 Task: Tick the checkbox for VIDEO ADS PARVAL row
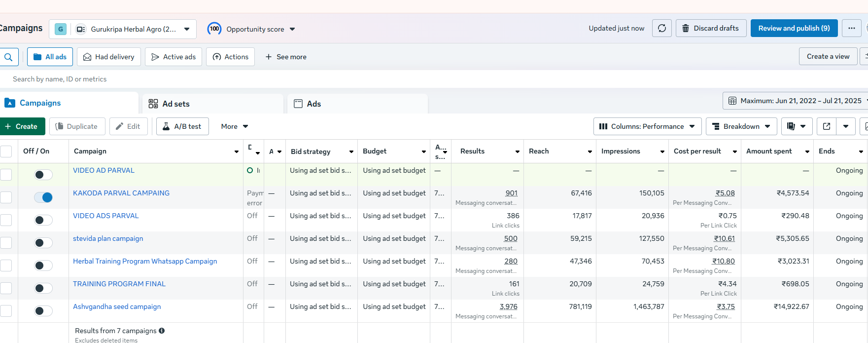point(6,220)
